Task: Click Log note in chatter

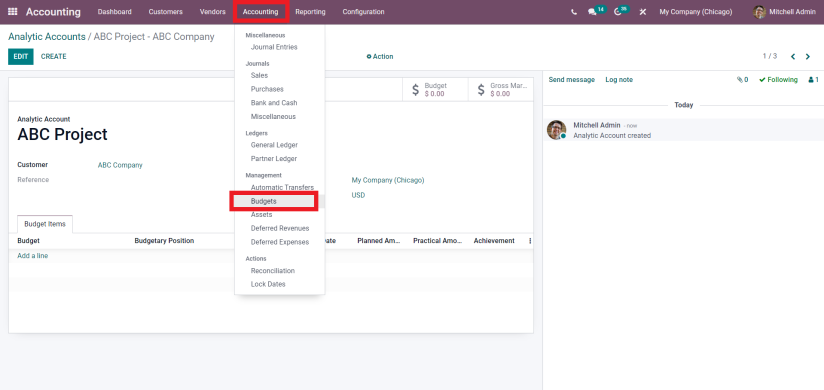Action: tap(619, 80)
